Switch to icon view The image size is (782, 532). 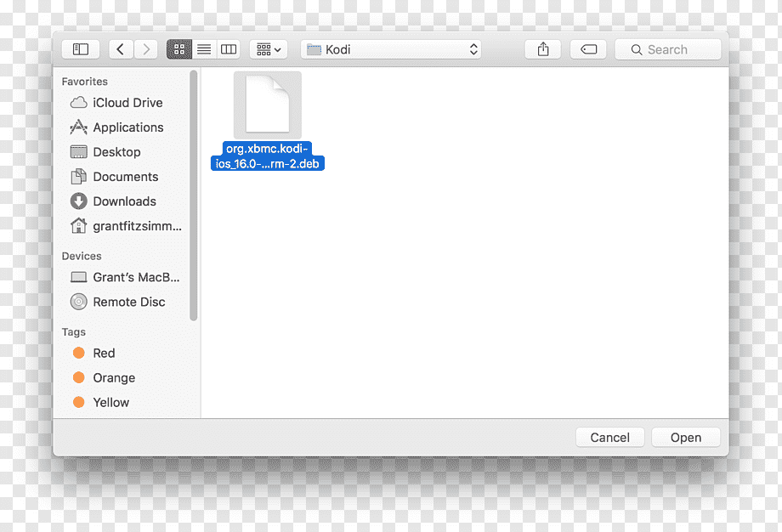(179, 49)
